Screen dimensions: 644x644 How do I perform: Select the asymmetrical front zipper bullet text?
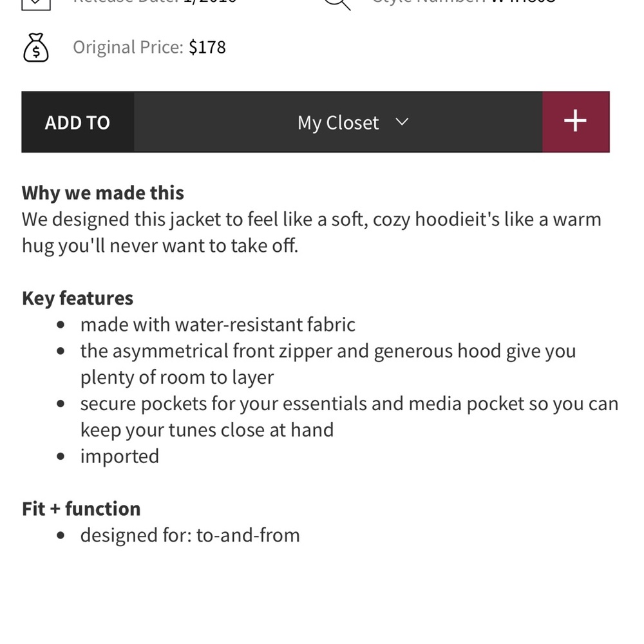328,364
